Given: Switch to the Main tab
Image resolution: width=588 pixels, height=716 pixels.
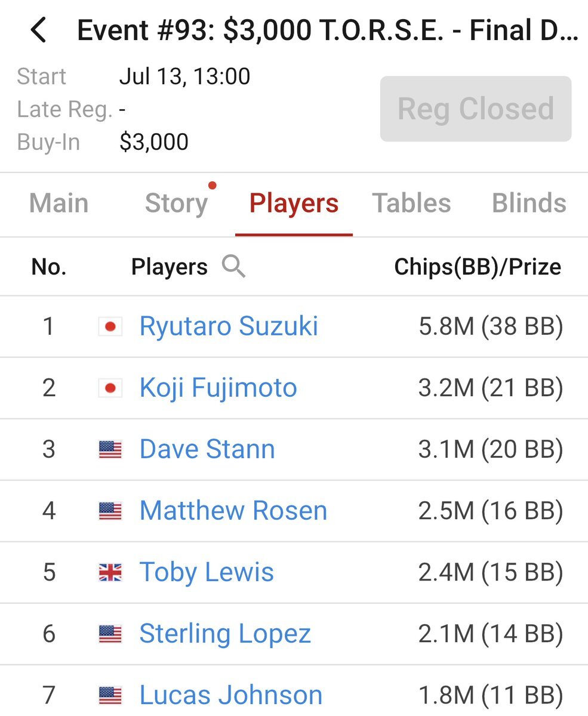Looking at the screenshot, I should [x=59, y=203].
